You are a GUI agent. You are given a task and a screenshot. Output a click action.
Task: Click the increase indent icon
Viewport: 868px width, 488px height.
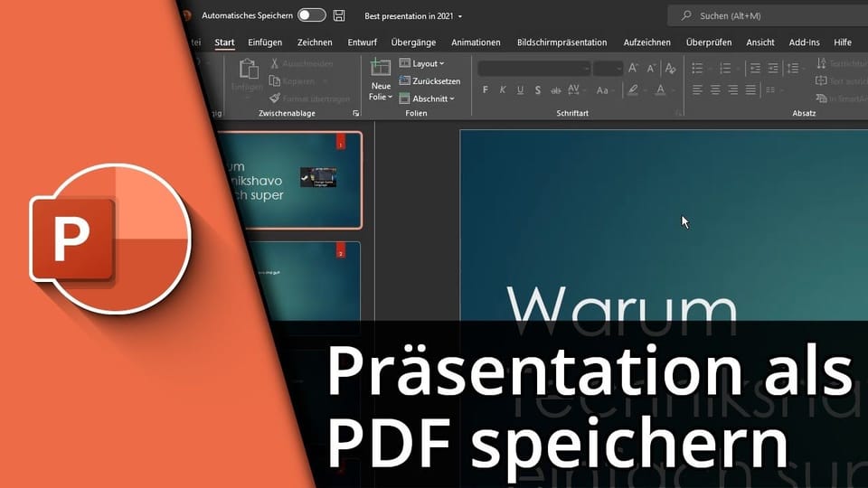pyautogui.click(x=773, y=68)
